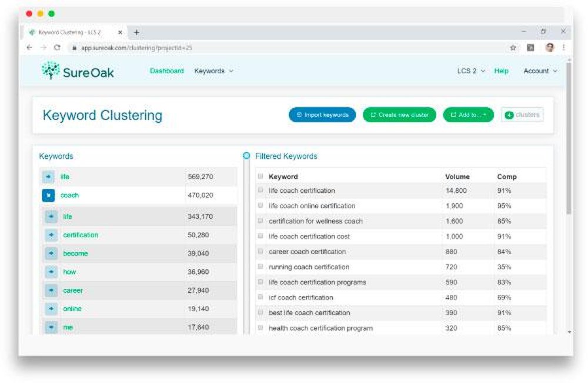The height and width of the screenshot is (383, 588).
Task: Click arrow icon next to first 'life' keyword
Action: pos(48,176)
